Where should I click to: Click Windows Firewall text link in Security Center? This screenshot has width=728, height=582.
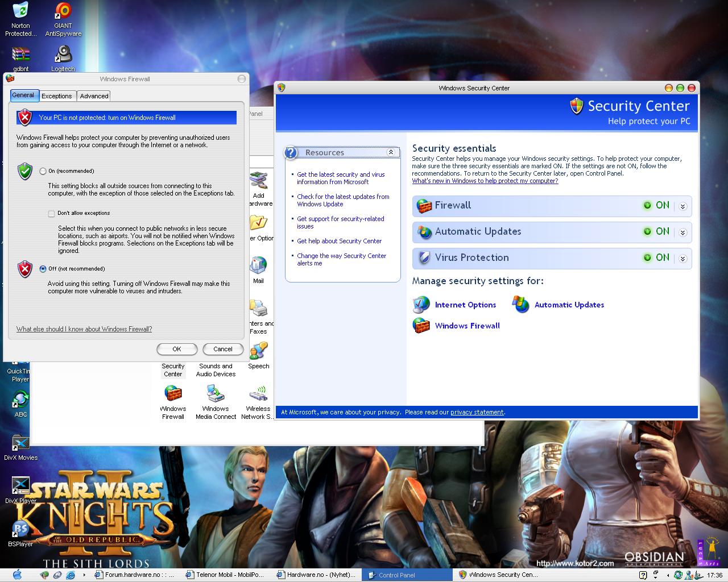[x=468, y=326]
